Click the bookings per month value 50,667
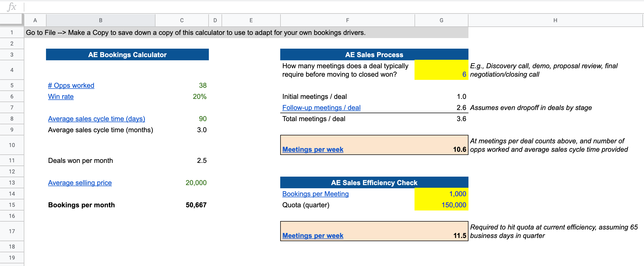644x266 pixels. click(x=196, y=205)
